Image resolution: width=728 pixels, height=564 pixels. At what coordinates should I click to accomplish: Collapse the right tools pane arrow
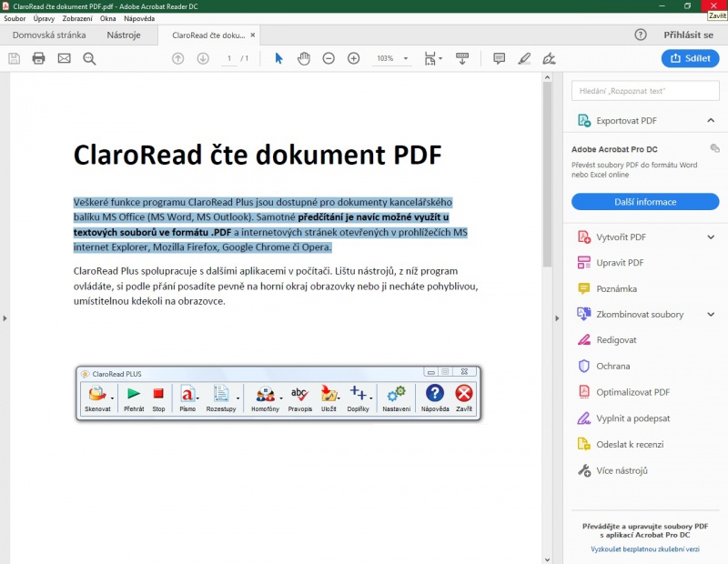click(x=557, y=318)
